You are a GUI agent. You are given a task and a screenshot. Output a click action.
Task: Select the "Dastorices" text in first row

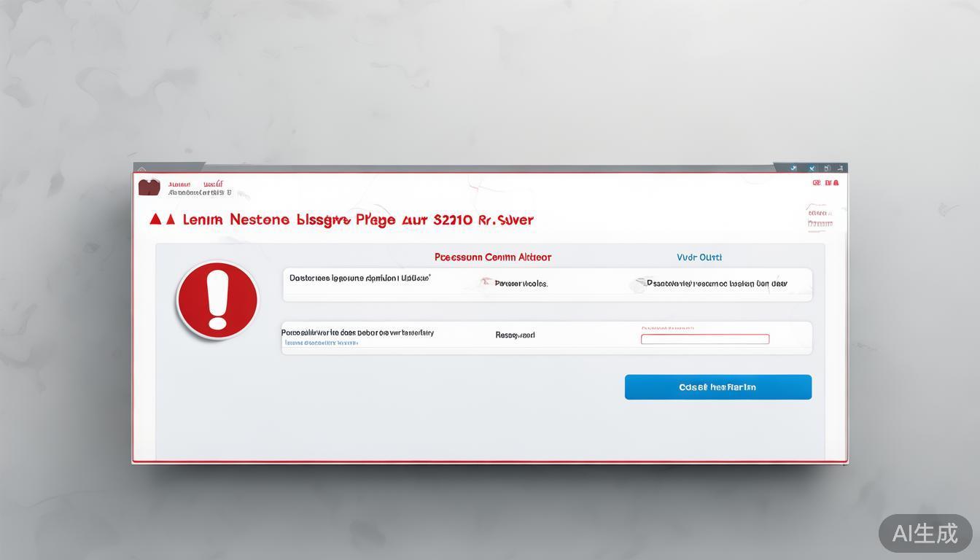(x=359, y=278)
